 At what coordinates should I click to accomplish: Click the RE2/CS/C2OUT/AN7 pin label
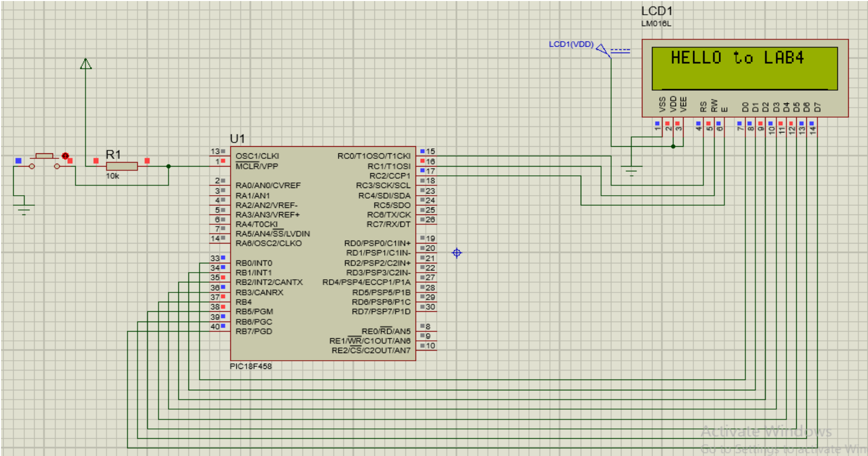[371, 351]
